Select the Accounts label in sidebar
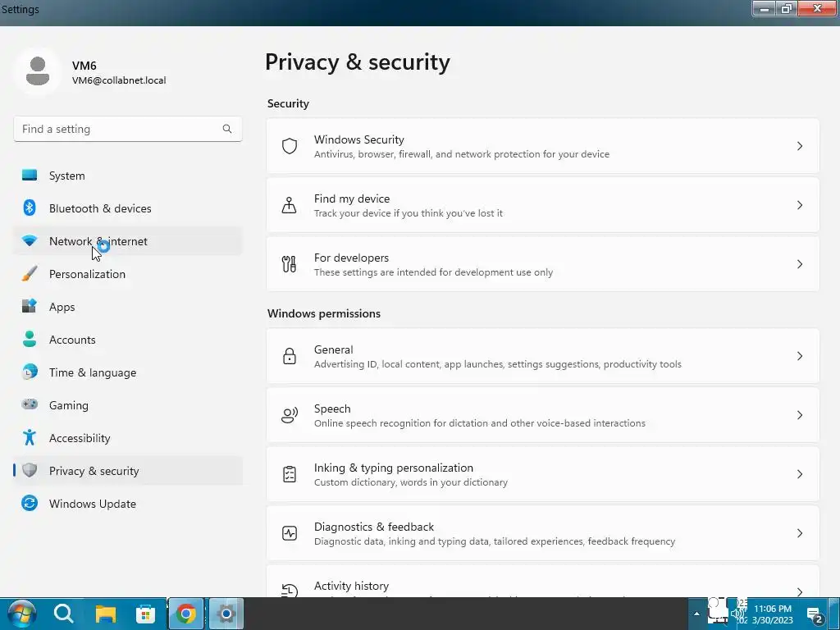Image resolution: width=840 pixels, height=630 pixels. pyautogui.click(x=72, y=340)
